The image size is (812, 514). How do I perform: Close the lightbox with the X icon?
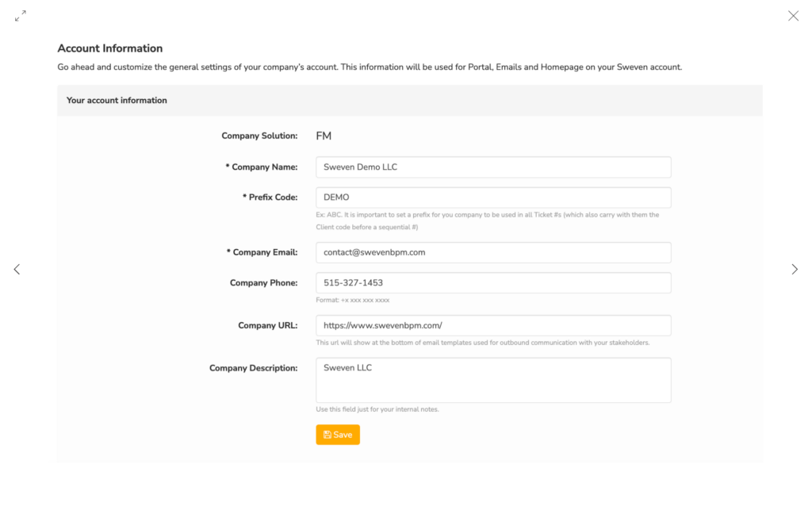tap(793, 16)
